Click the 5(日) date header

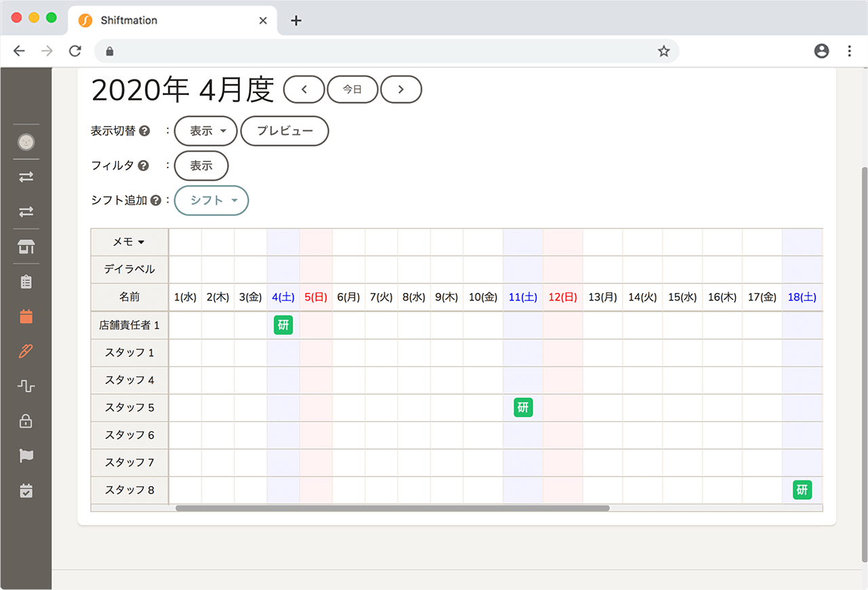point(316,297)
